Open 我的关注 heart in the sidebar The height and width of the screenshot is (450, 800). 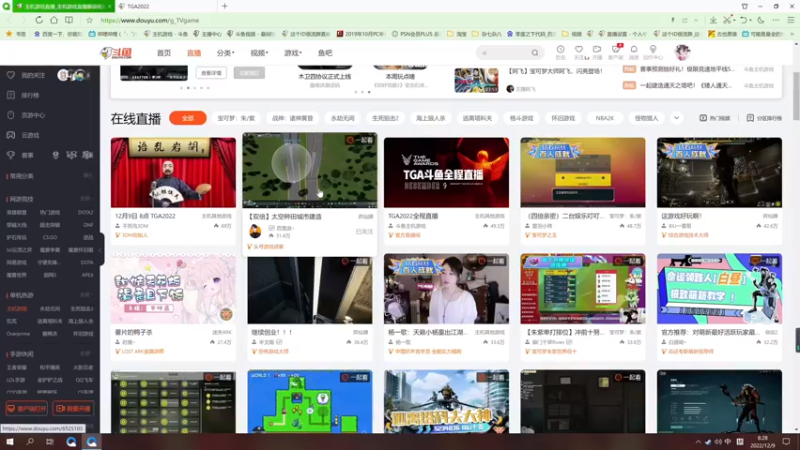click(11, 75)
